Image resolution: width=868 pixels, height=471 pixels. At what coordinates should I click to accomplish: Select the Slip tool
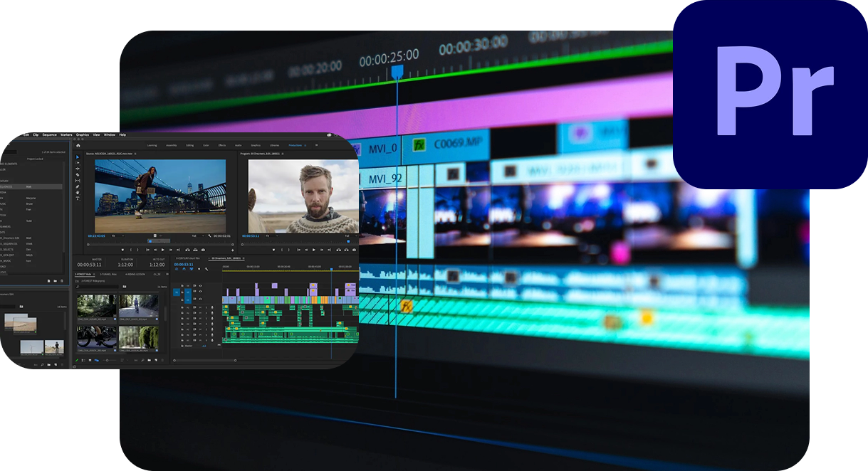pos(78,181)
